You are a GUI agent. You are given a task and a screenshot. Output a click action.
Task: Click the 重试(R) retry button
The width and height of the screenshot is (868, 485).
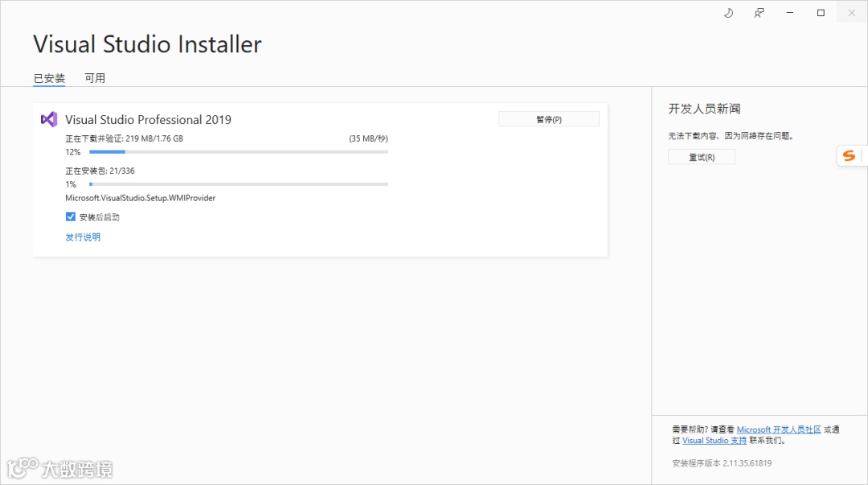702,157
